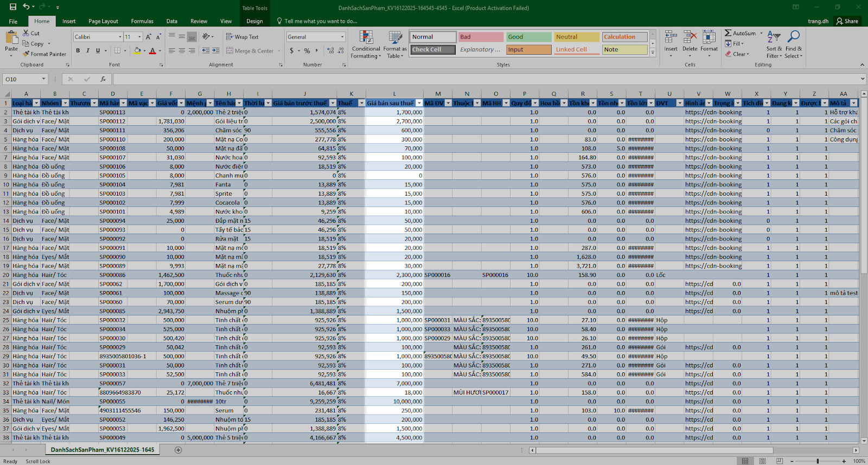
Task: Toggle middle vertical alignment
Action: pos(182,37)
